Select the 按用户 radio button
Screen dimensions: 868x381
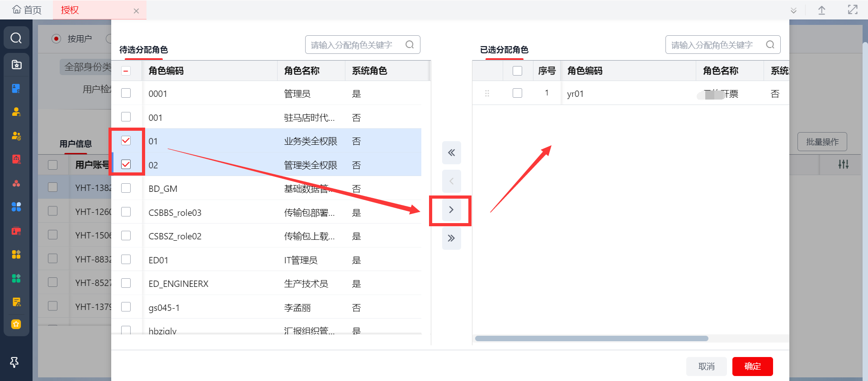[56, 39]
